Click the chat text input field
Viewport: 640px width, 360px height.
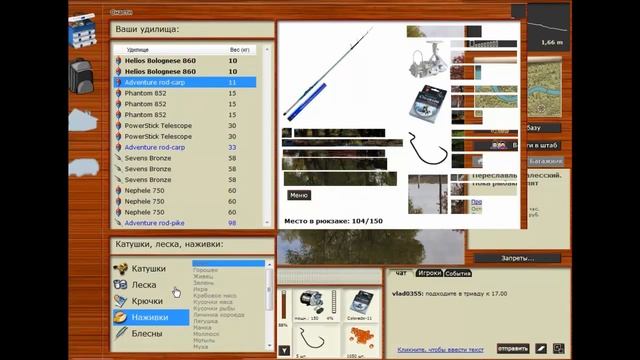(x=441, y=349)
